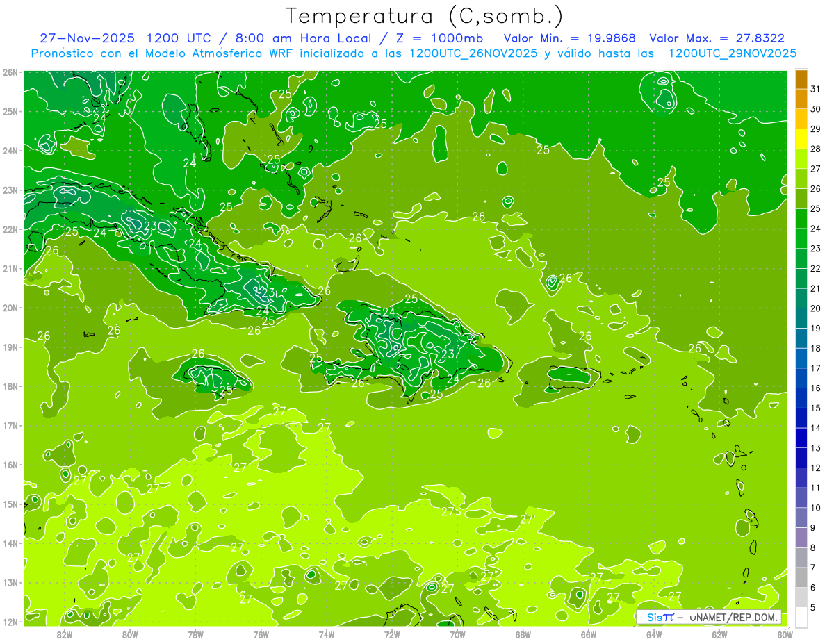Click the 74W longitude axis label
Viewport: 834px width, 644px height.
[327, 634]
